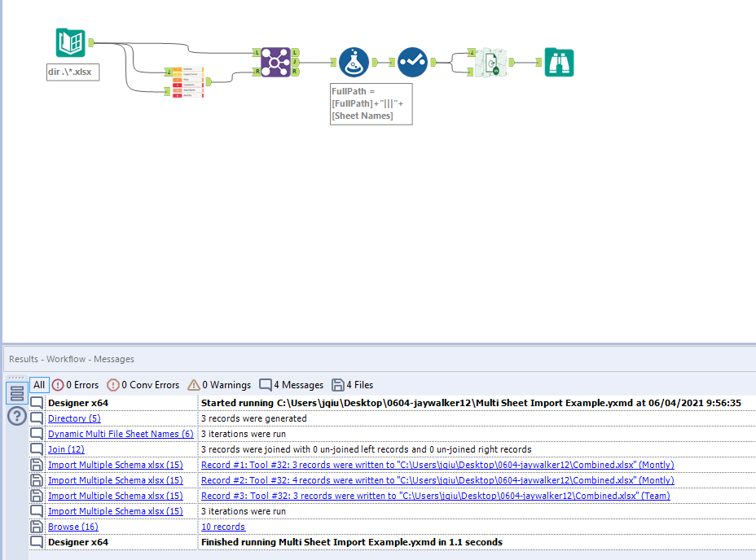Open the Join (12) link
756x560 pixels.
[66, 449]
